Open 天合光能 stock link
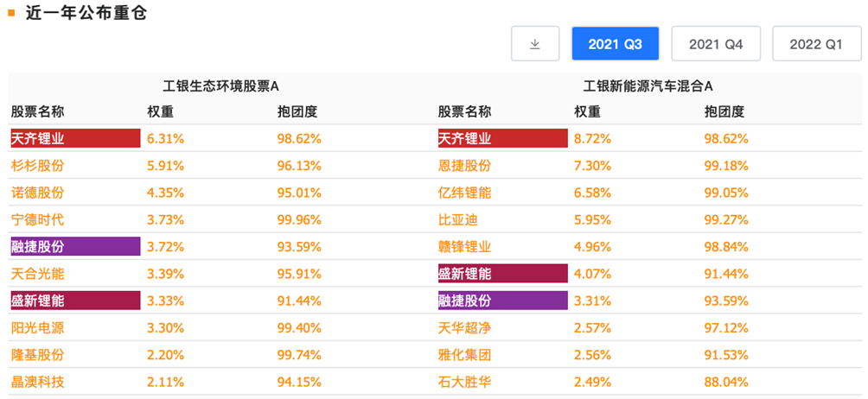868x399 pixels. click(37, 274)
